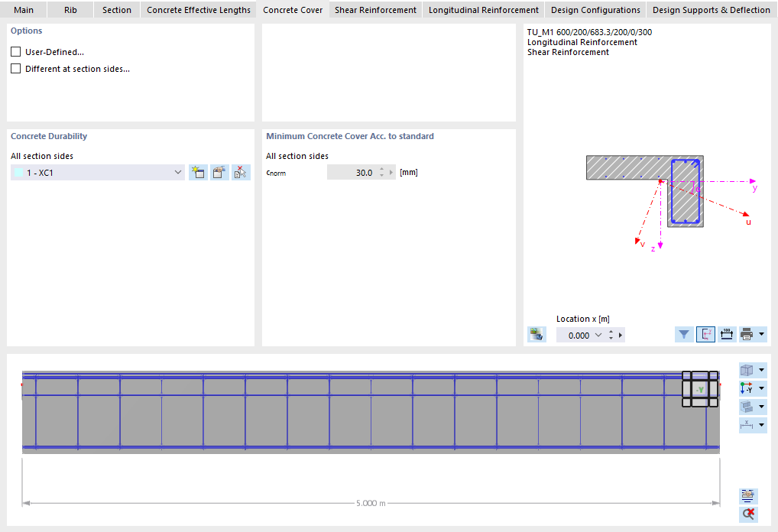
Task: Switch to the Rib tab
Action: [x=70, y=9]
